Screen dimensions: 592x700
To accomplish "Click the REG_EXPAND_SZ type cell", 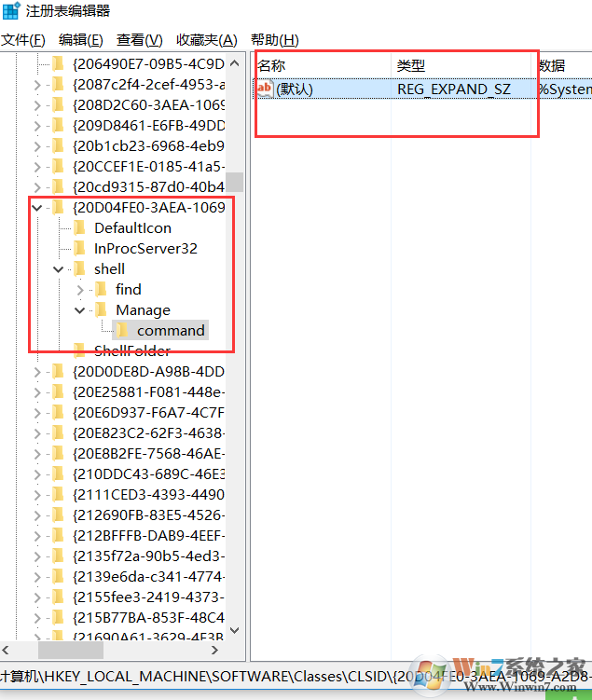I will click(454, 89).
